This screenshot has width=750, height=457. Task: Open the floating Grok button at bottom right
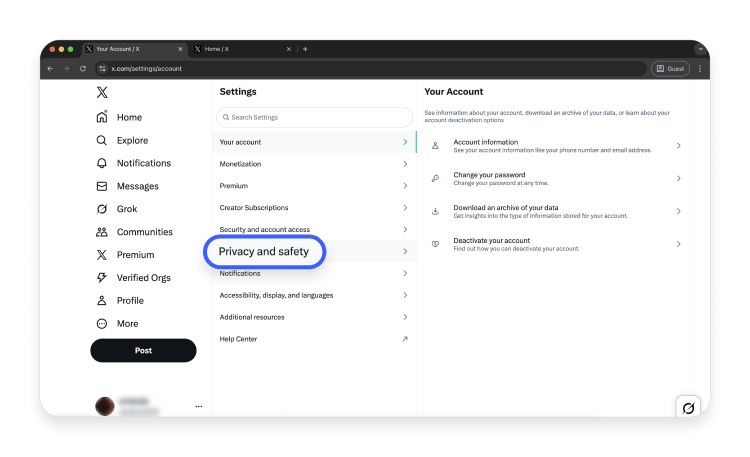click(688, 408)
